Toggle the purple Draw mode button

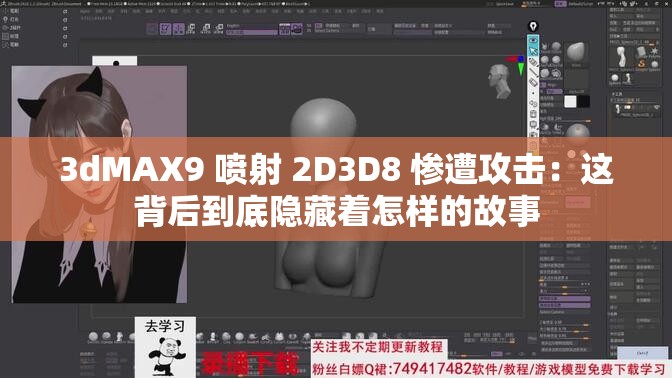click(179, 29)
